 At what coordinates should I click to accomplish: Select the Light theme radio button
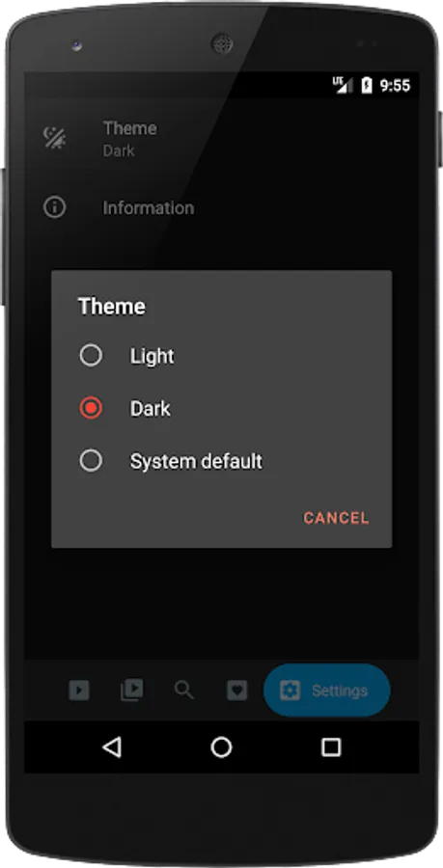pyautogui.click(x=91, y=355)
